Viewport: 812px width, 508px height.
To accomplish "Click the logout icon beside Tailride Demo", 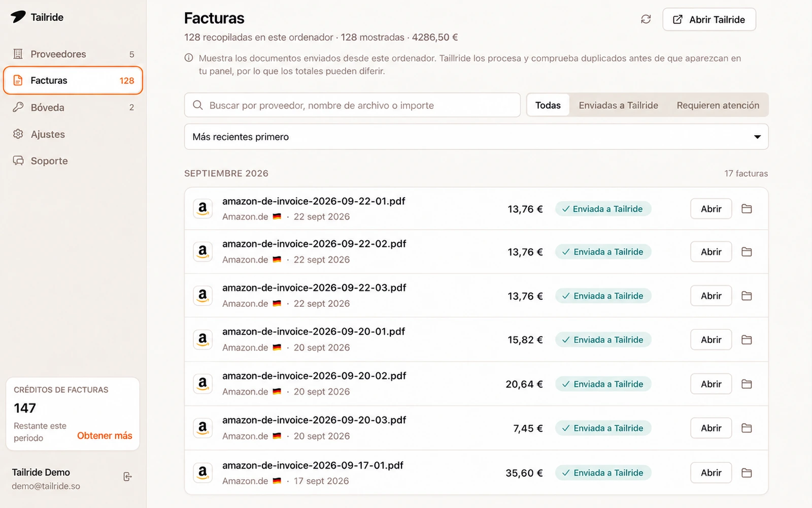I will tap(127, 477).
